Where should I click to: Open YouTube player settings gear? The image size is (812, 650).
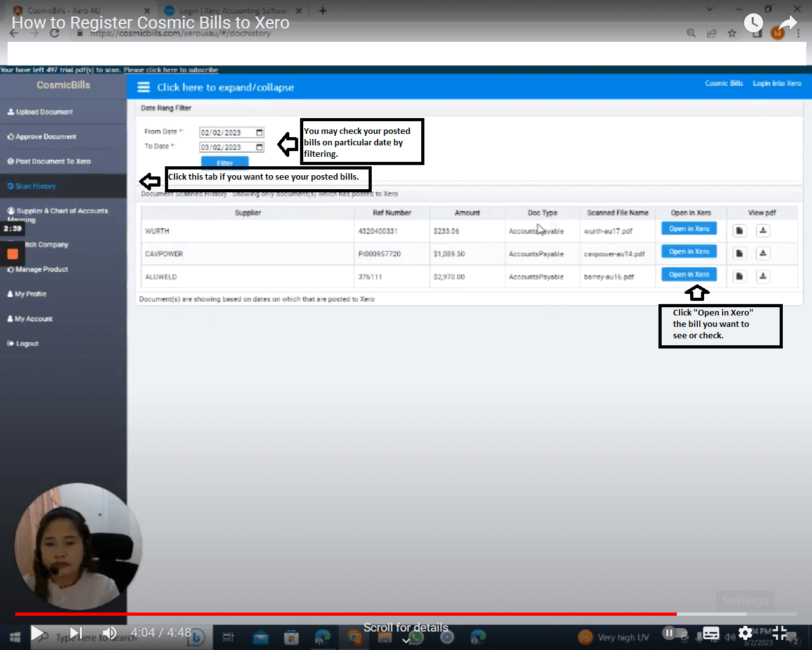point(745,633)
